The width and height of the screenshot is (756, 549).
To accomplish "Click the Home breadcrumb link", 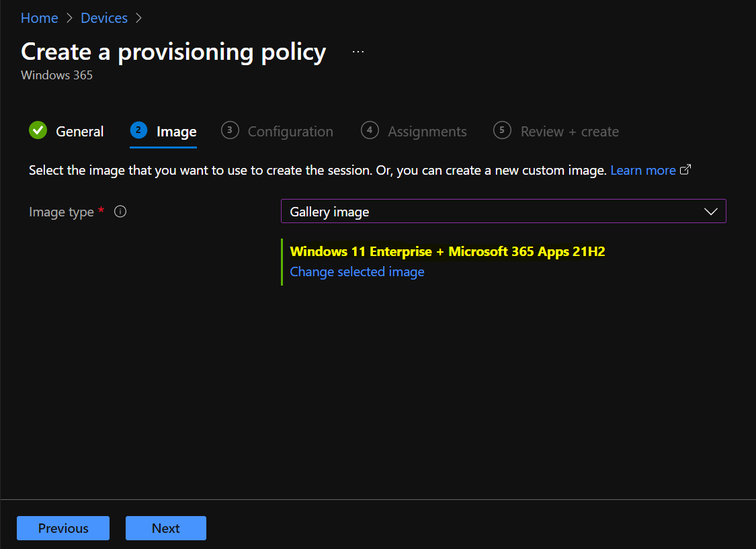I will tap(39, 18).
